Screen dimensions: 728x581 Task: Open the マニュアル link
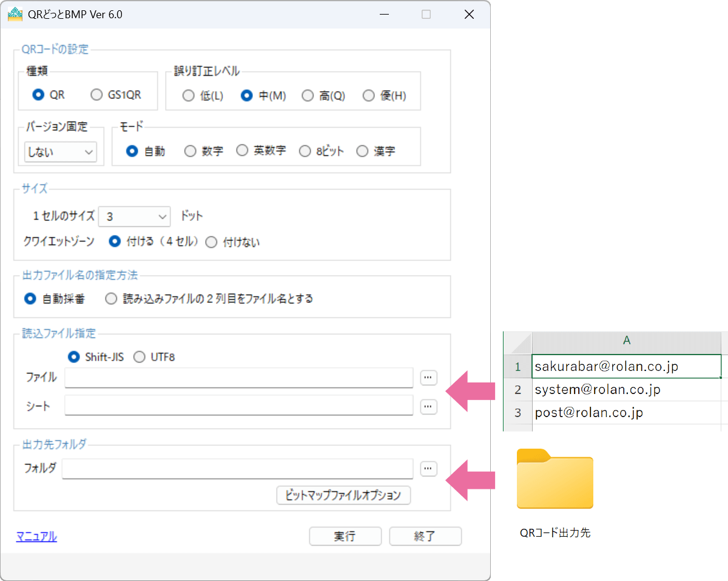(x=36, y=536)
